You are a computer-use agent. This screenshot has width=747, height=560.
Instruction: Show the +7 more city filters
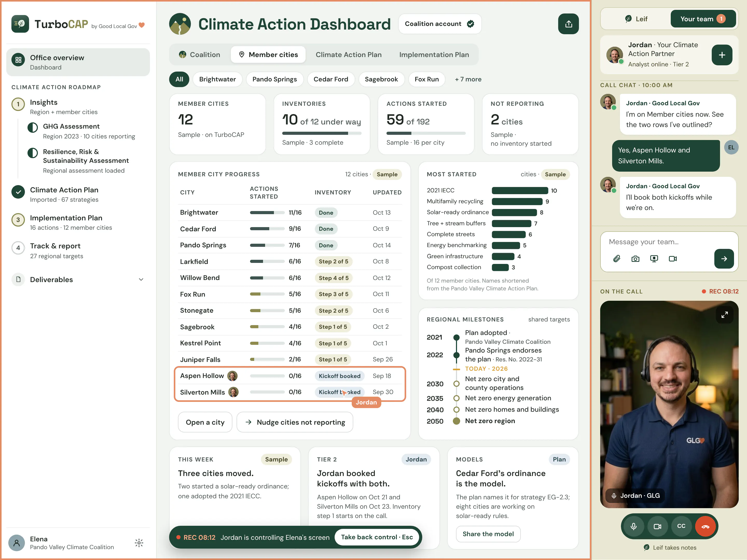pyautogui.click(x=468, y=79)
